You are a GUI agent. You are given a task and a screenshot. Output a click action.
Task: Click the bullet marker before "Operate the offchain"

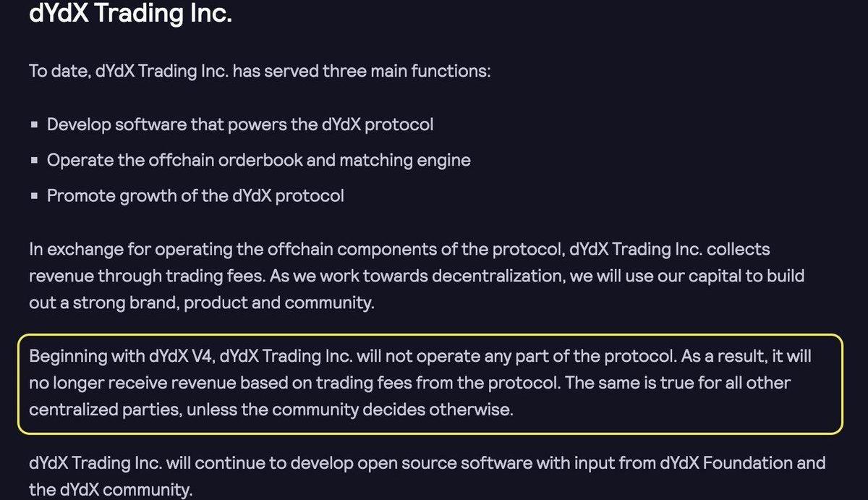[34, 161]
